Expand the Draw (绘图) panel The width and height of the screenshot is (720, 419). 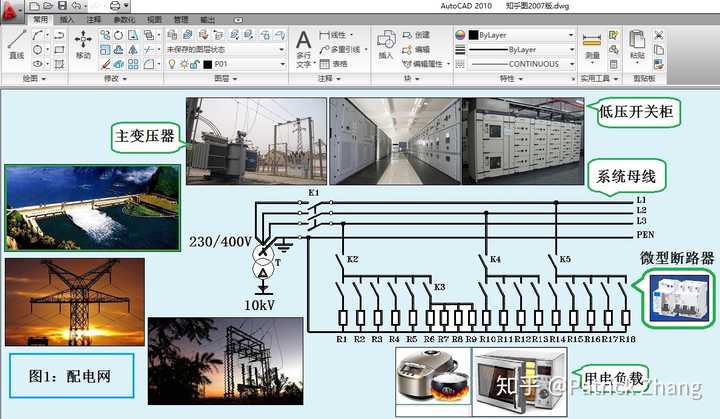click(x=34, y=79)
